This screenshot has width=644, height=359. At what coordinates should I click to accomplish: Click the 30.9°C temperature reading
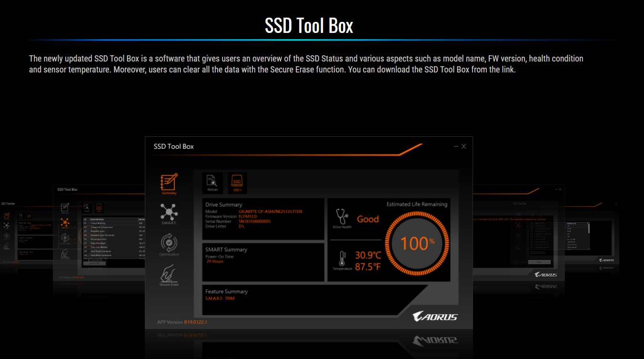point(368,256)
